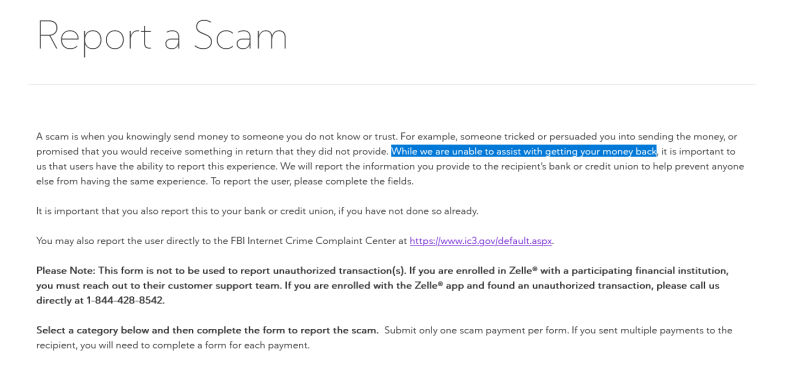Click the 'Please Note:' bold text
The height and width of the screenshot is (366, 800).
click(66, 270)
